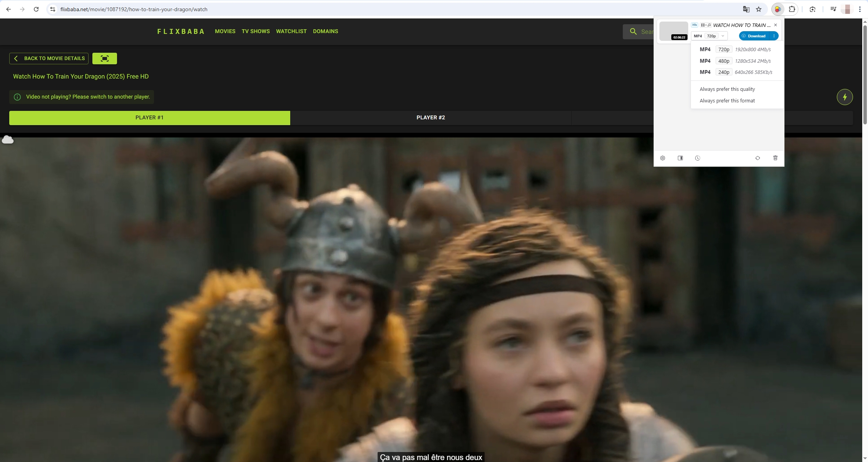
Task: Click the media thumbnail with 02:06:22 duration
Action: [674, 31]
